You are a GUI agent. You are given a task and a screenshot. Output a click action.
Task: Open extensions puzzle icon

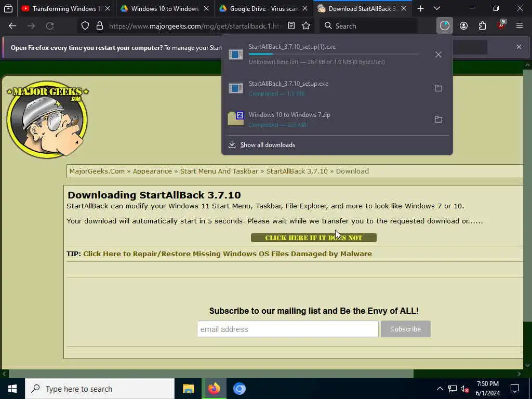[483, 26]
